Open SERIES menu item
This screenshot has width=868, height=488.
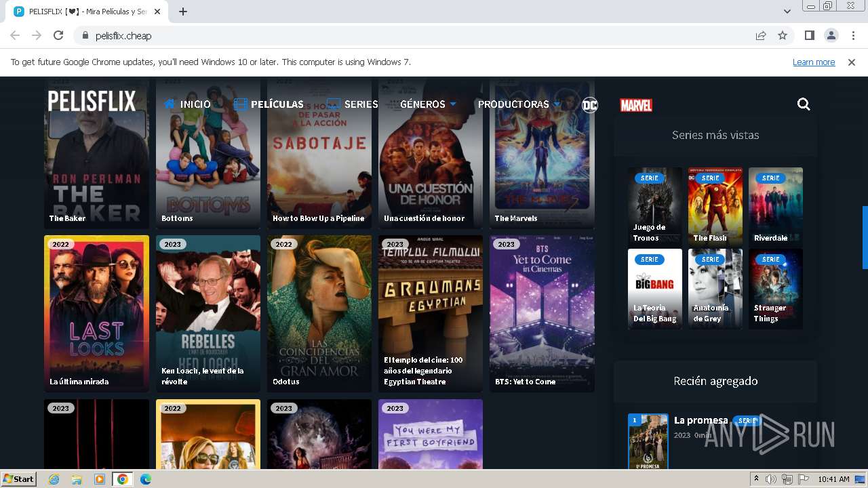pyautogui.click(x=353, y=104)
